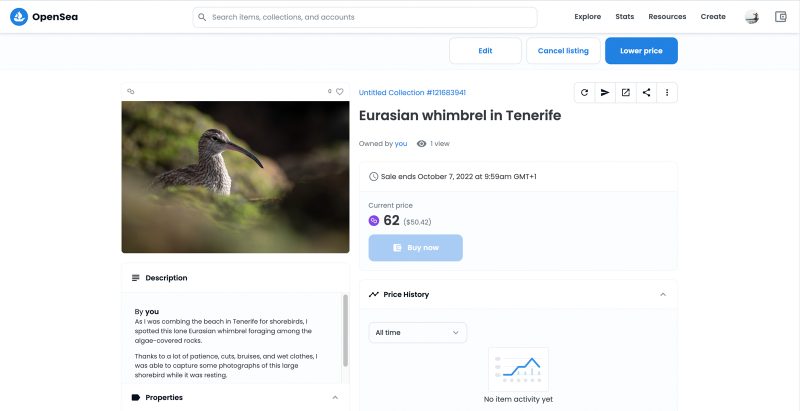Open the Explore menu
The height and width of the screenshot is (411, 800).
pos(587,17)
